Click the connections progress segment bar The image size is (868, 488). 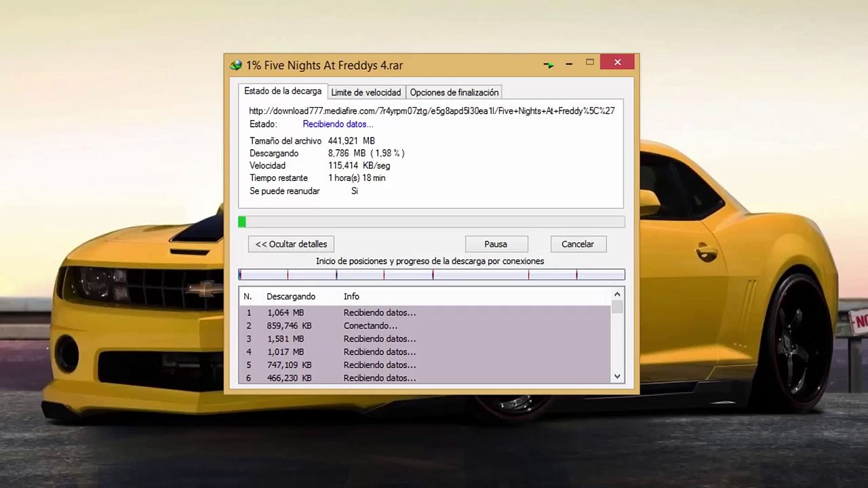[x=431, y=274]
